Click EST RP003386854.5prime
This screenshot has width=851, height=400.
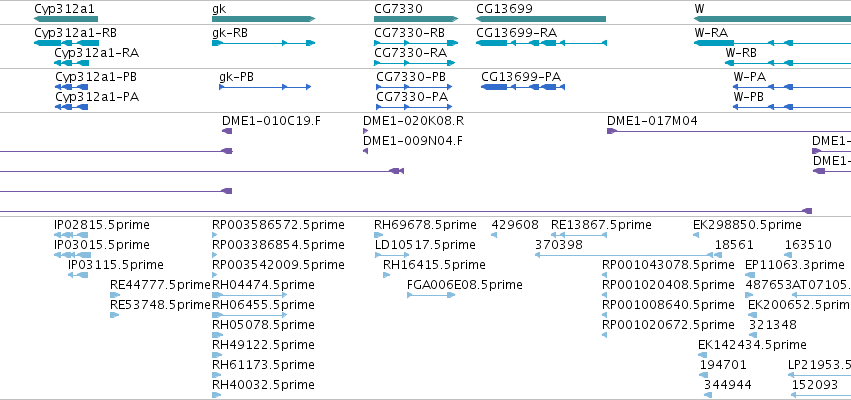[x=214, y=255]
